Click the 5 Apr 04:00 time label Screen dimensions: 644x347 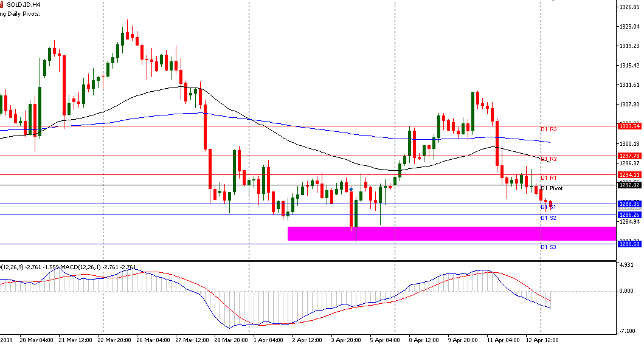coord(385,340)
